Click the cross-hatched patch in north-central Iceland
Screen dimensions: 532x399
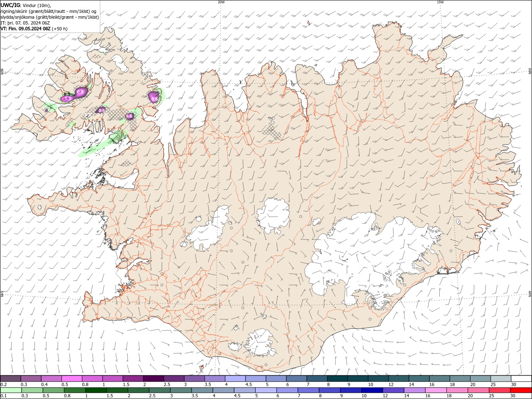click(271, 131)
